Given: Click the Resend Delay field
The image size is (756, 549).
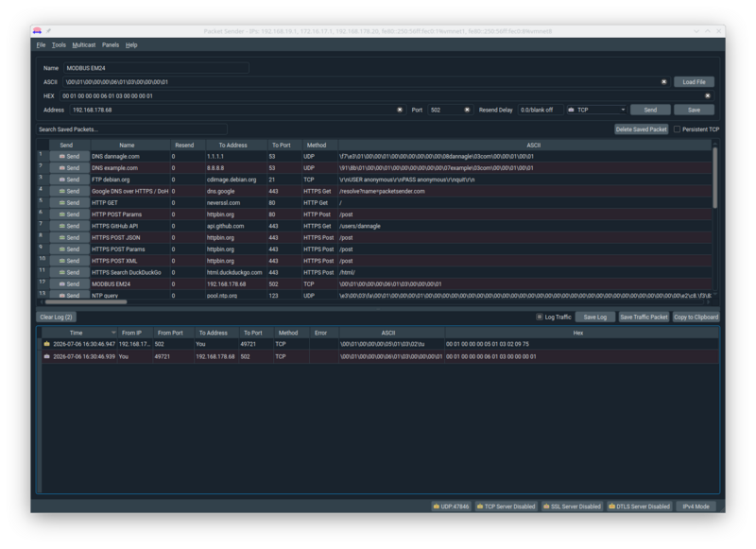Looking at the screenshot, I should (540, 110).
